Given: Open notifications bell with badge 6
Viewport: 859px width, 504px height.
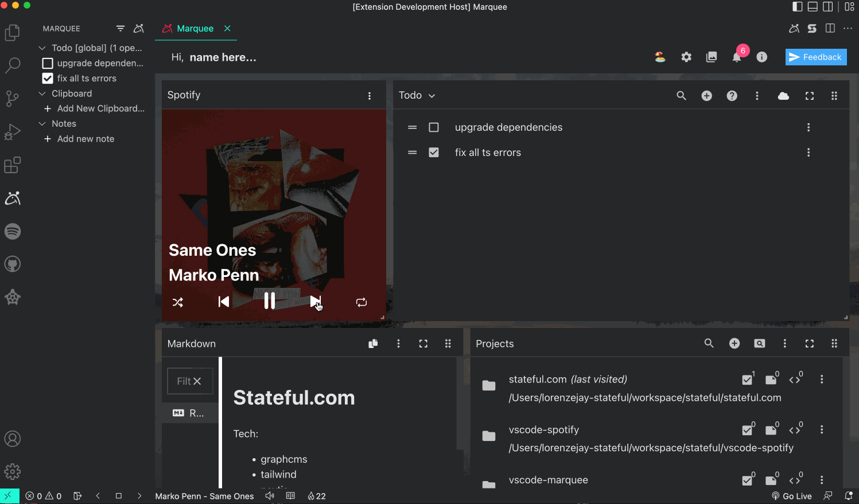Looking at the screenshot, I should [x=737, y=57].
